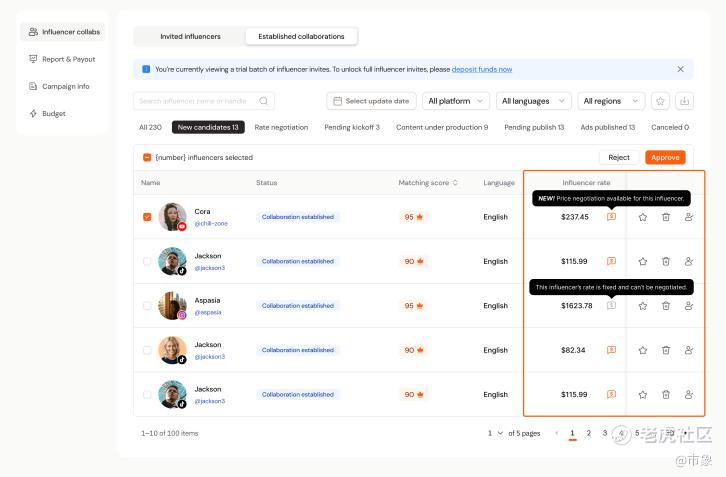Show the Ads published 13 filter
Viewport: 726px width, 477px height.
[607, 127]
